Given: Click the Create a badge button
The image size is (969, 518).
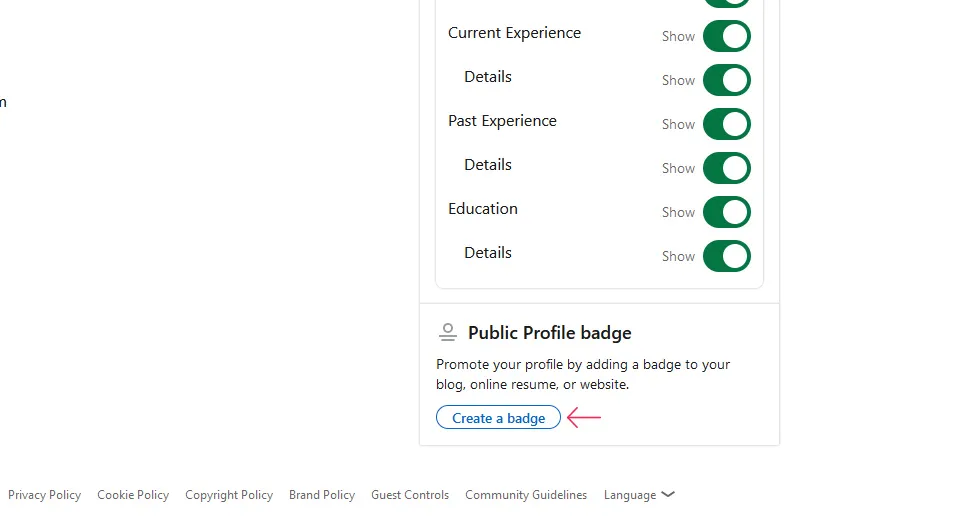Looking at the screenshot, I should tap(498, 417).
